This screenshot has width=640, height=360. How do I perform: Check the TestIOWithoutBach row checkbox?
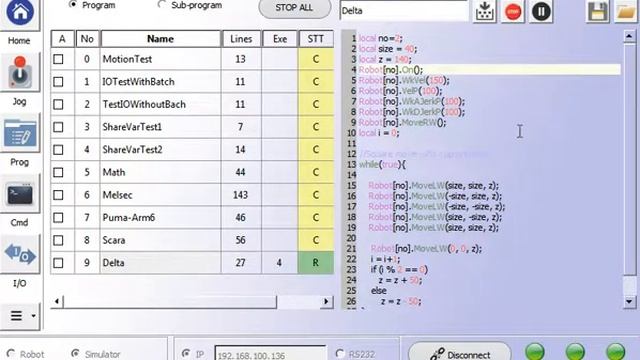coord(58,104)
